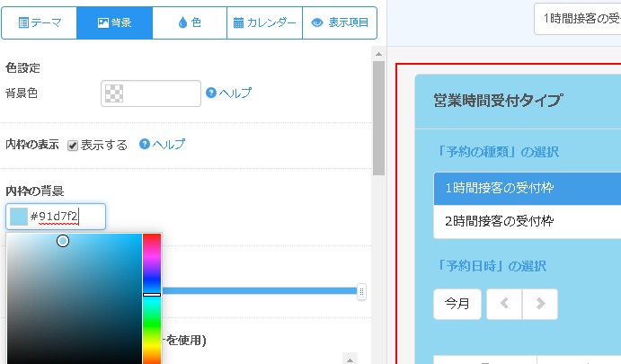This screenshot has width=621, height=364.
Task: Click the picture icon on the 背景 tab
Action: [x=103, y=22]
